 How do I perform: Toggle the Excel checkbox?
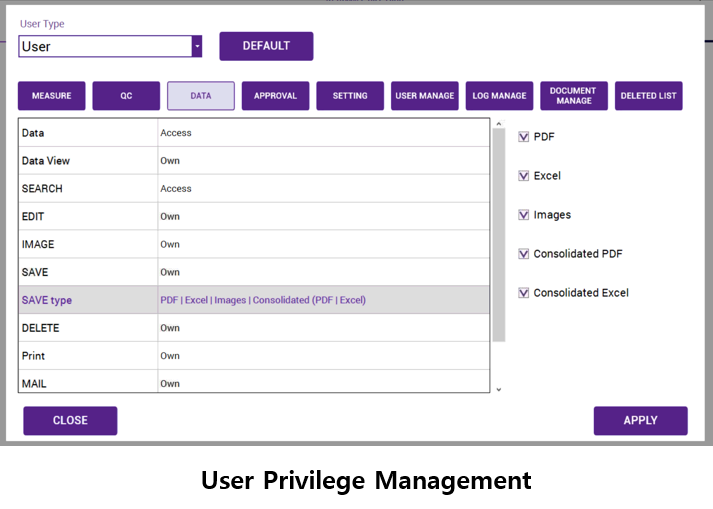pos(524,176)
